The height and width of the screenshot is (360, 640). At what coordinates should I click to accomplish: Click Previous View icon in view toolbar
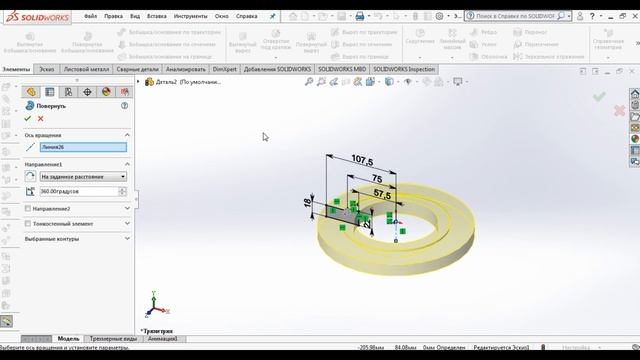(333, 82)
